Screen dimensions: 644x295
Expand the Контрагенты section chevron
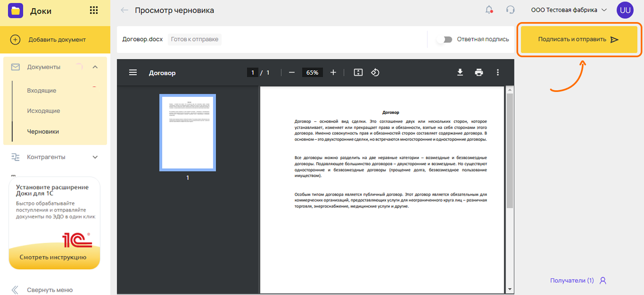point(95,157)
